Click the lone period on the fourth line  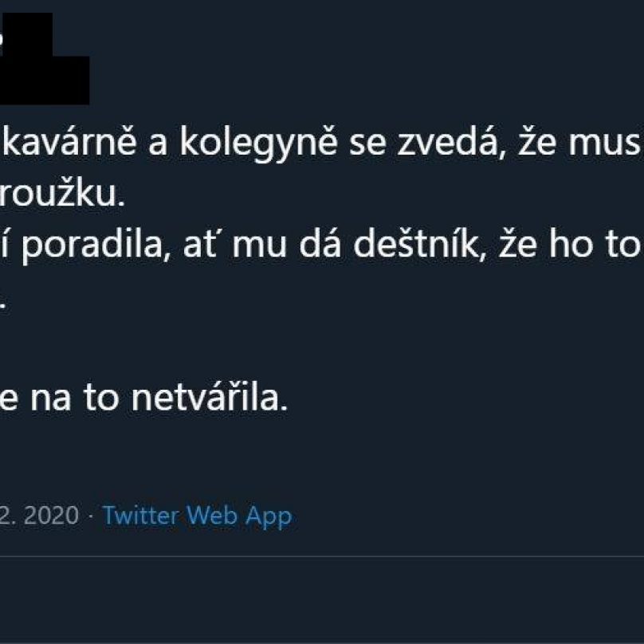[2, 307]
